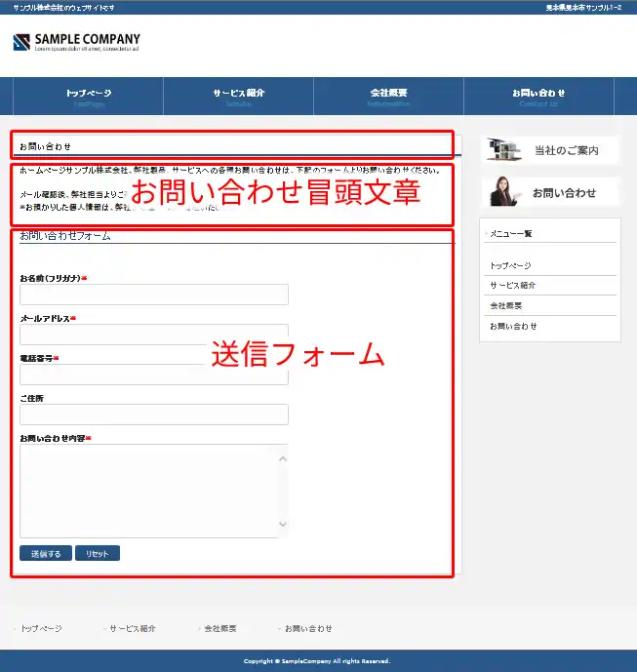Focus the お名前(フリガナ) input field
Image resolution: width=637 pixels, height=672 pixels.
(x=154, y=295)
